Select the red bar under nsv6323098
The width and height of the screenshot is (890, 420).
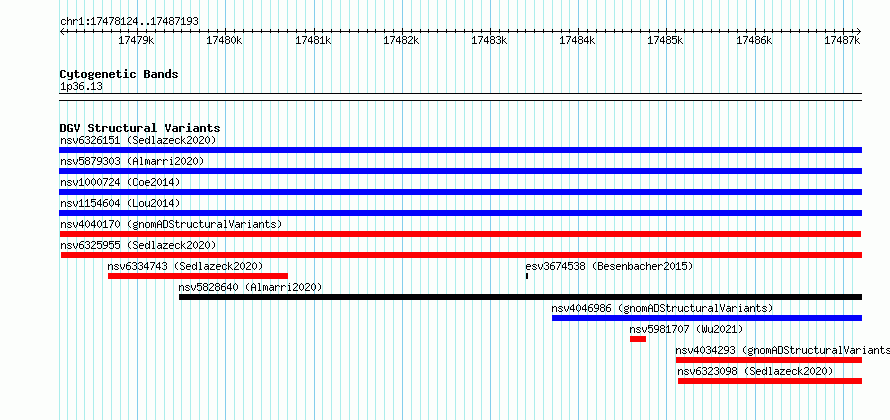point(770,381)
